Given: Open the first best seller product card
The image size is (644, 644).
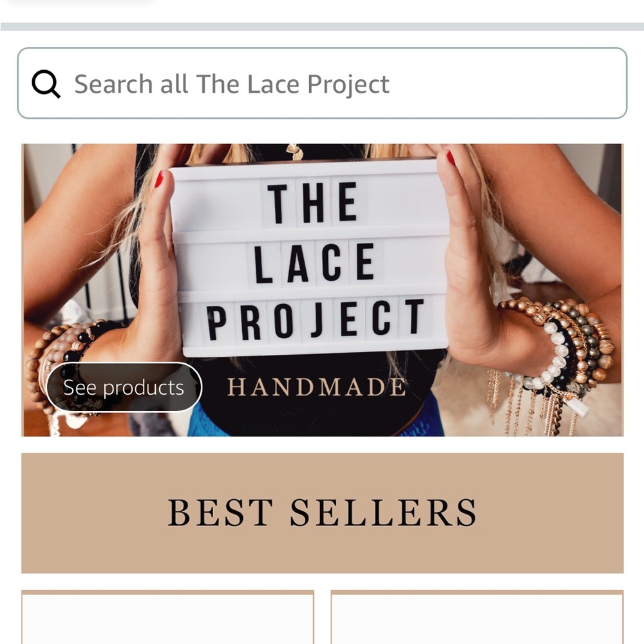Looking at the screenshot, I should tap(167, 617).
